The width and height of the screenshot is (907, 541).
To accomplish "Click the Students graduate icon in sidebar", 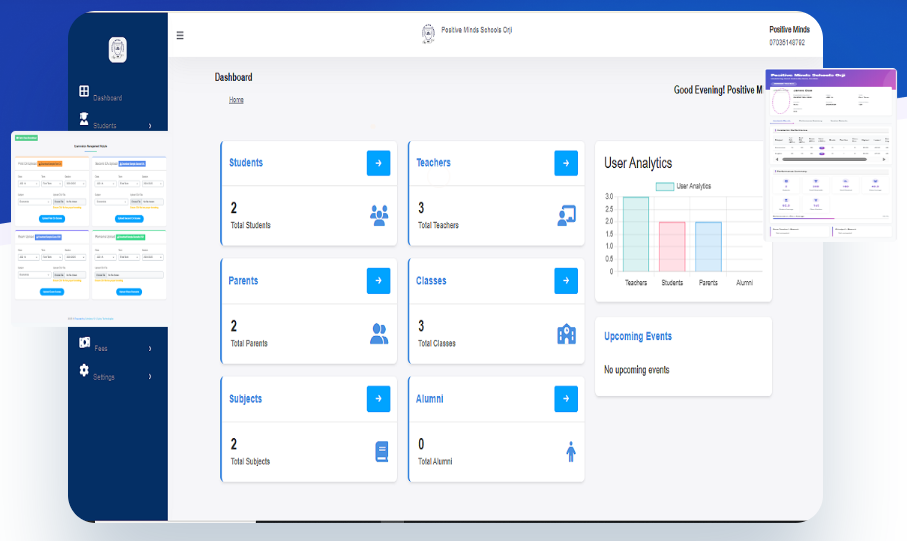I will 84,119.
